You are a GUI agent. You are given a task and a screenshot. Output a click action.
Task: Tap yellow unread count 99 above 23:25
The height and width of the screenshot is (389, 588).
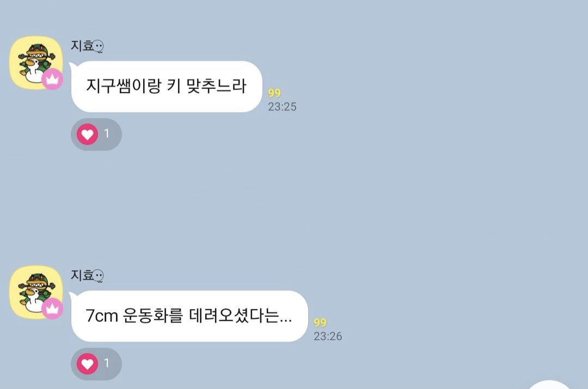(274, 93)
